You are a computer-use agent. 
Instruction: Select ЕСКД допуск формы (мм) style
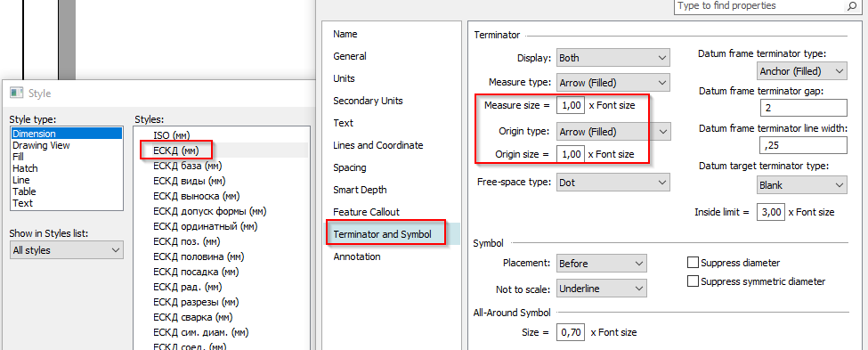pyautogui.click(x=210, y=211)
